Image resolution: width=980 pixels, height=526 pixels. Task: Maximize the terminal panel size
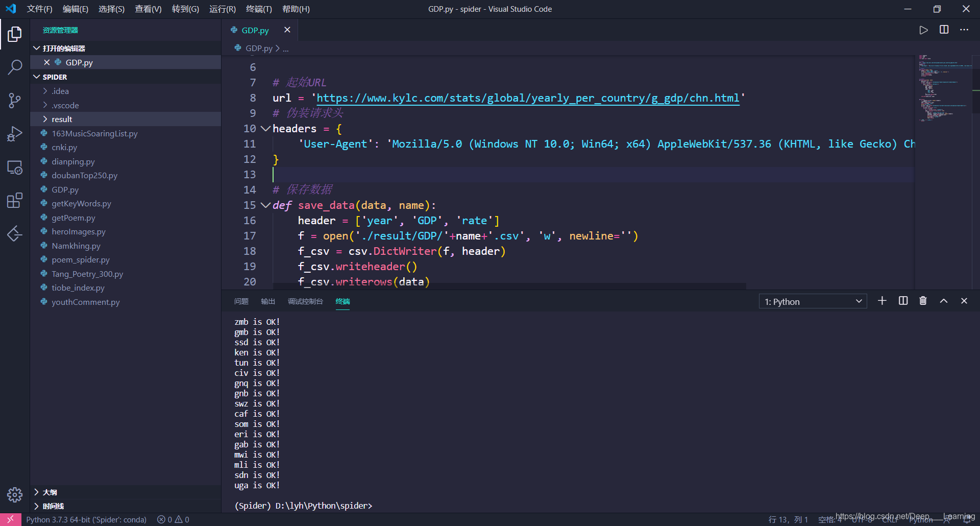pos(944,301)
